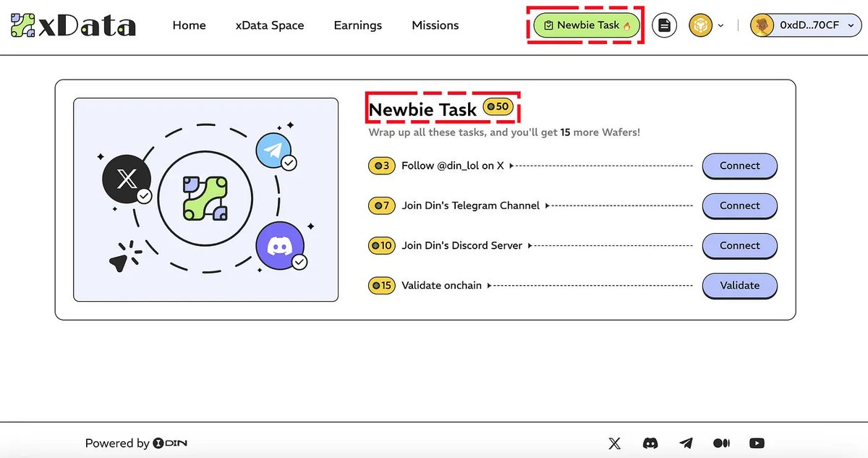This screenshot has width=868, height=458.
Task: Click the 3 wafer badge
Action: [x=381, y=166]
